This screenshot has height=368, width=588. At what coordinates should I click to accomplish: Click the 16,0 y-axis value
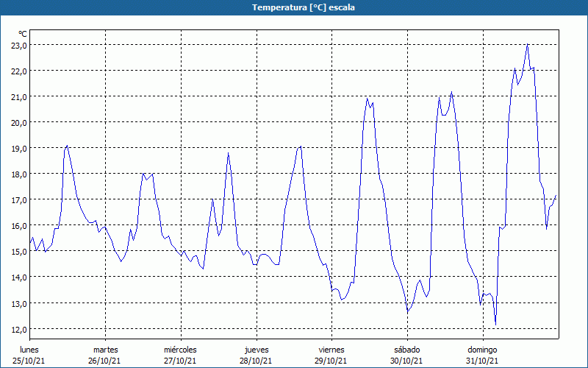tap(19, 226)
